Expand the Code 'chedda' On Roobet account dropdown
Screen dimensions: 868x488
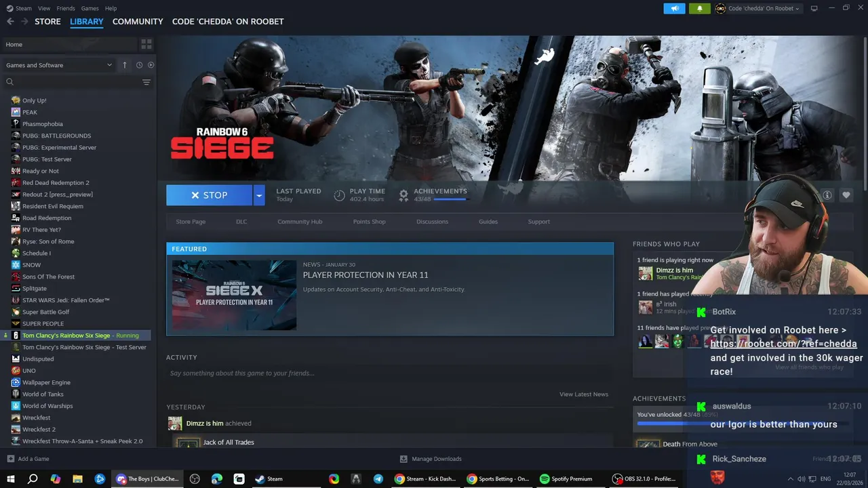coord(757,8)
